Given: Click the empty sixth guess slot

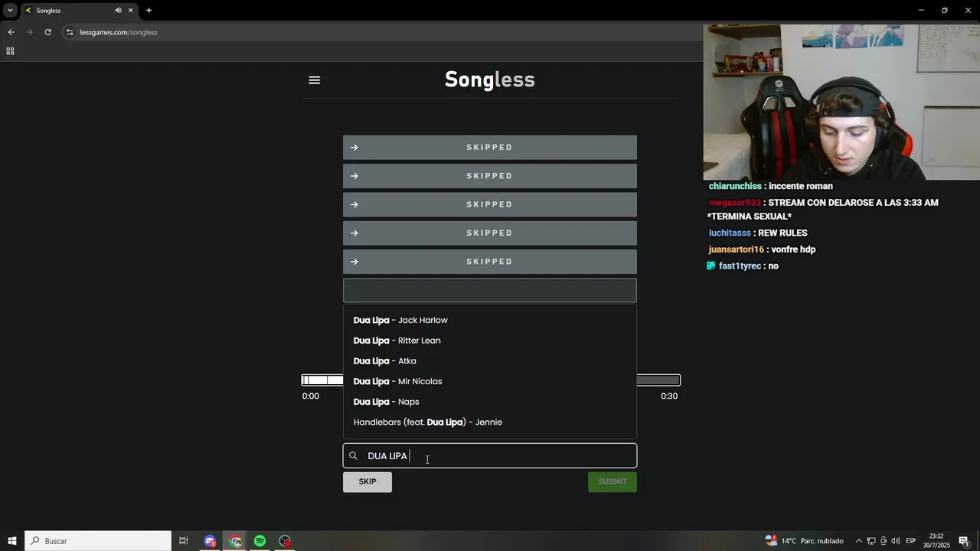Looking at the screenshot, I should [x=490, y=290].
